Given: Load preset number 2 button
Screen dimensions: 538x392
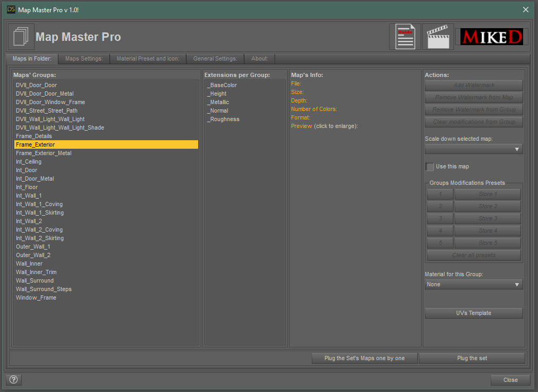Looking at the screenshot, I should coord(440,206).
